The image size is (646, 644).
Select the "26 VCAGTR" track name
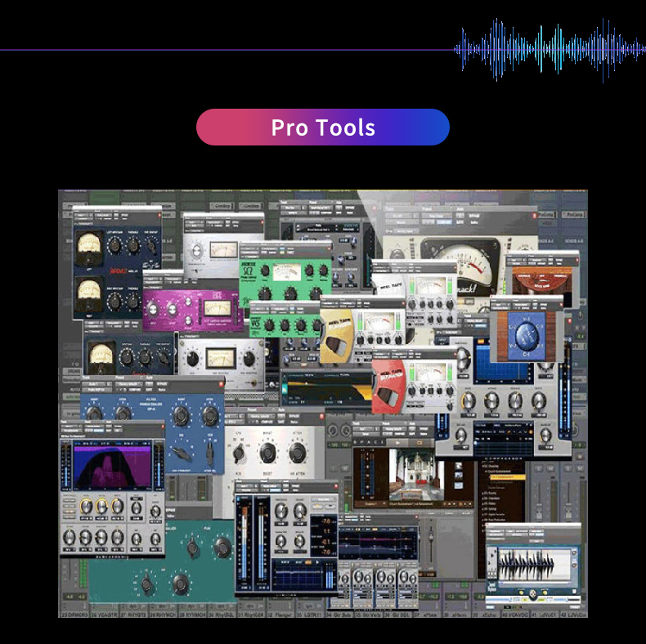[105, 615]
